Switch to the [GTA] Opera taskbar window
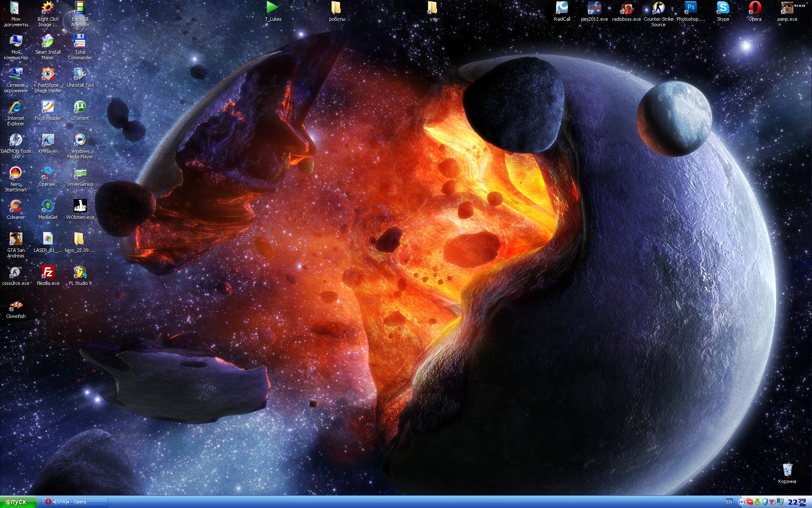 [74, 502]
